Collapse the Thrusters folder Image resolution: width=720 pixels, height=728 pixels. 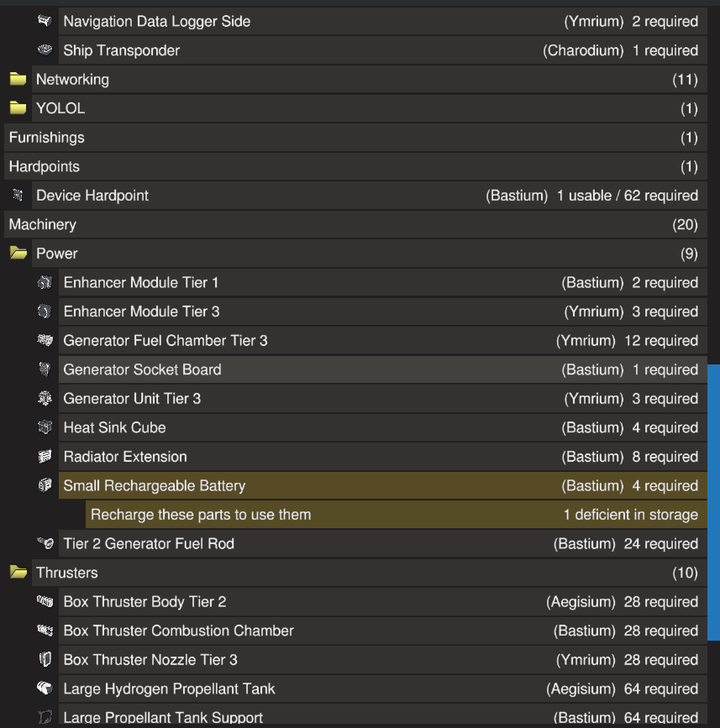(x=18, y=573)
